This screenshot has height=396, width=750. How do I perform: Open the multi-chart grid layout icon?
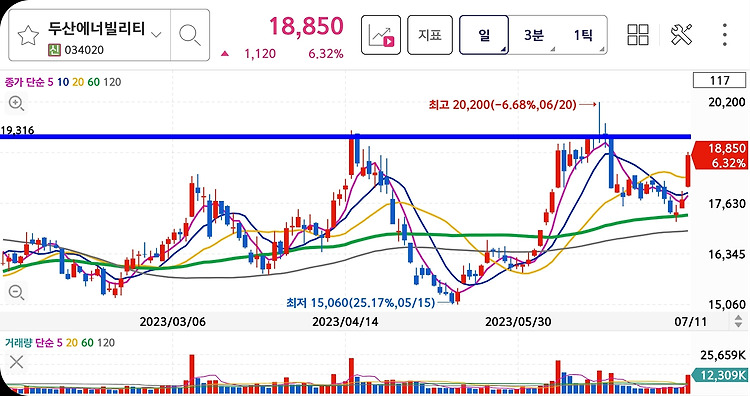tap(638, 35)
